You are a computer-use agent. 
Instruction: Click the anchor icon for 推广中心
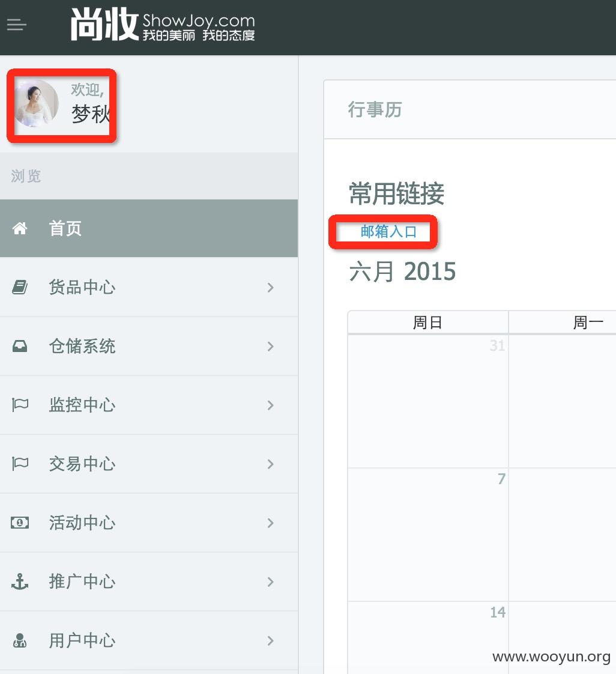pyautogui.click(x=20, y=581)
